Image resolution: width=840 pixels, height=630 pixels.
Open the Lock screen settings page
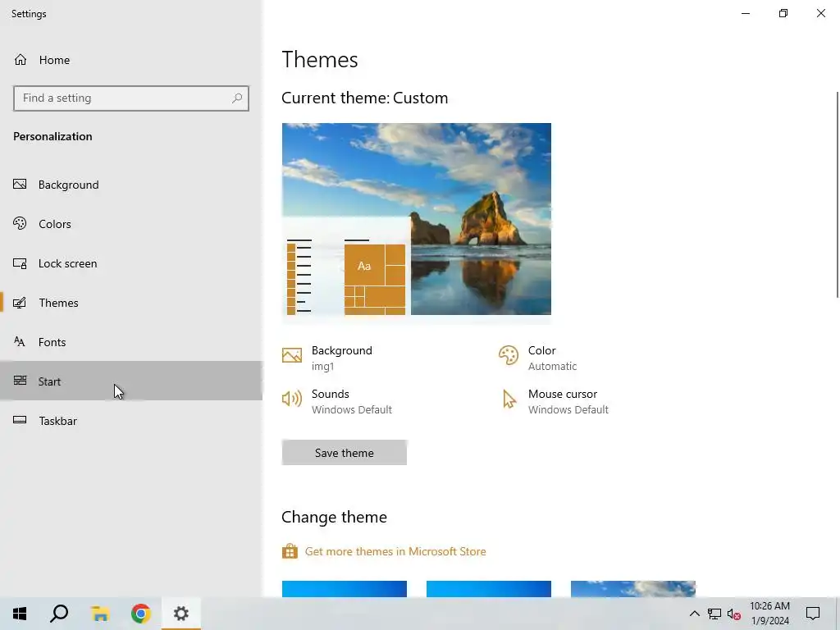[x=131, y=263]
